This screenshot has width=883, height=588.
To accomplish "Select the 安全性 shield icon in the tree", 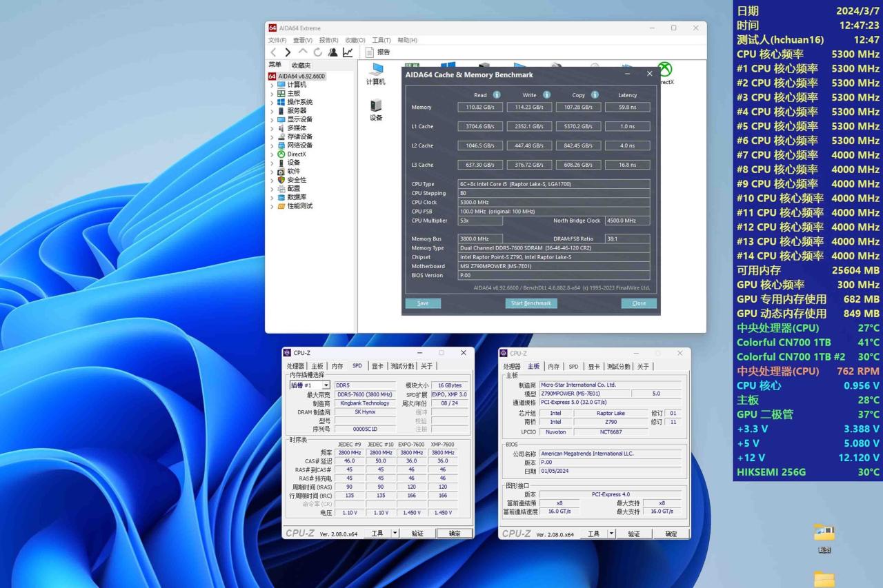I will point(281,180).
